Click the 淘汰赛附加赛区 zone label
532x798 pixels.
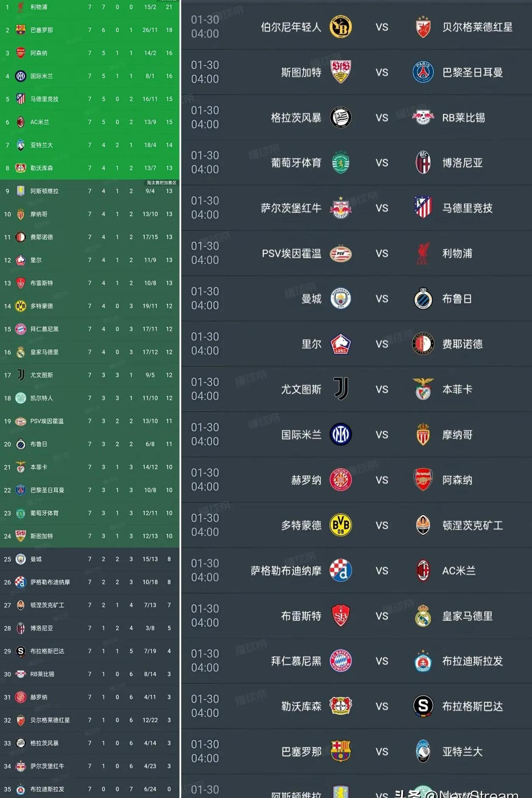coord(161,183)
